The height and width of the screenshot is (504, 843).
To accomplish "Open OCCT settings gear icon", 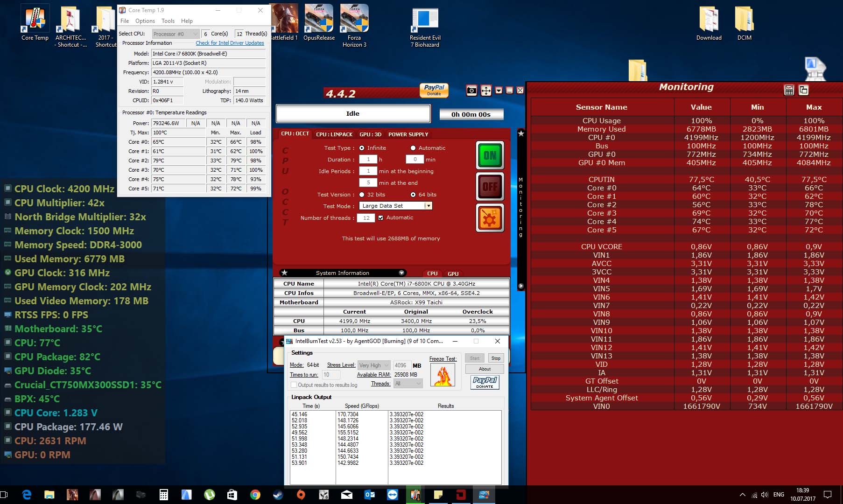I will [x=490, y=218].
